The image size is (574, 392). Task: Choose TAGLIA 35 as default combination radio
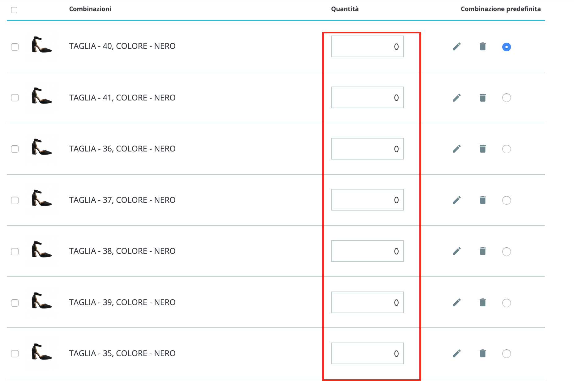[x=507, y=354]
